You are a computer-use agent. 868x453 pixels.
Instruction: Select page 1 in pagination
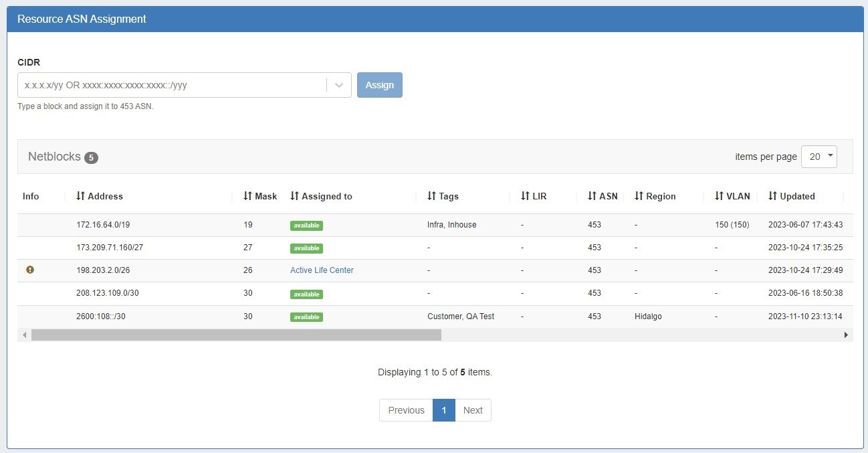click(x=444, y=410)
